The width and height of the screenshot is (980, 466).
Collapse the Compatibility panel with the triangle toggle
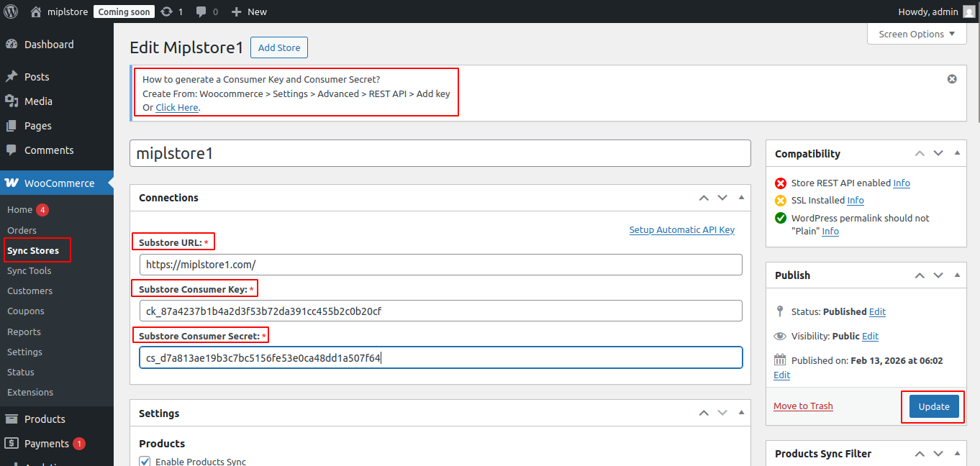pos(956,153)
